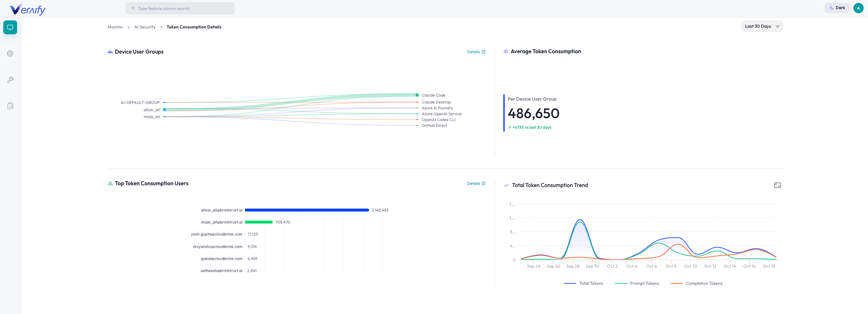Select the allow_all sankey node
This screenshot has width=868, height=314.
pos(164,109)
